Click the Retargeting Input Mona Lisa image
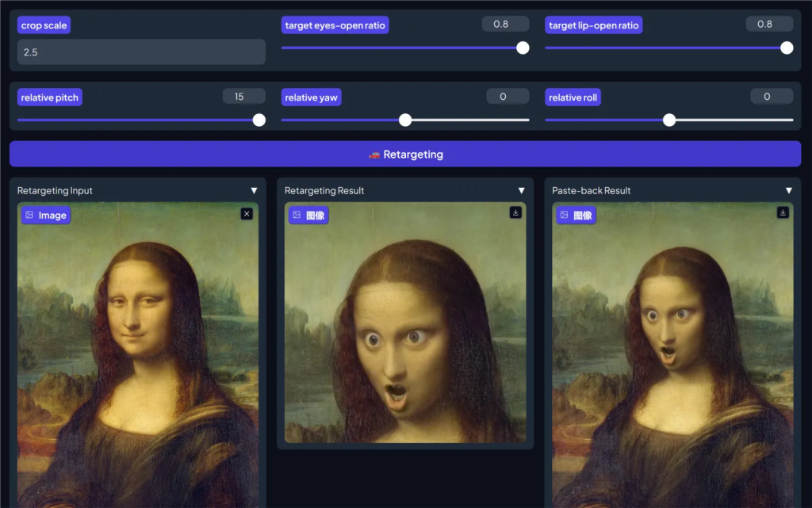The width and height of the screenshot is (812, 508). point(138,355)
